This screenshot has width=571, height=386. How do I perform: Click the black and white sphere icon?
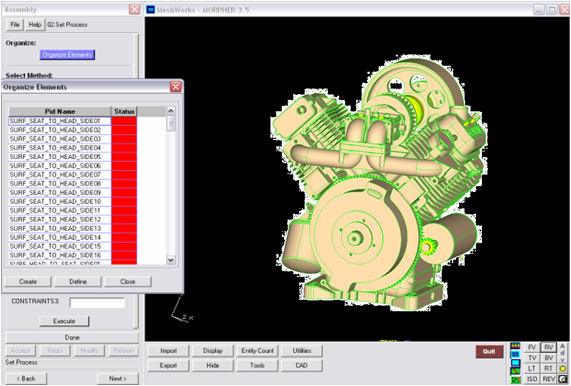[x=563, y=379]
